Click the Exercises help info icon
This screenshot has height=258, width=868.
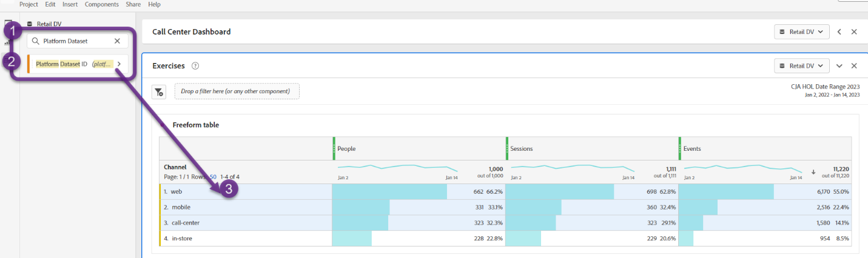click(195, 65)
